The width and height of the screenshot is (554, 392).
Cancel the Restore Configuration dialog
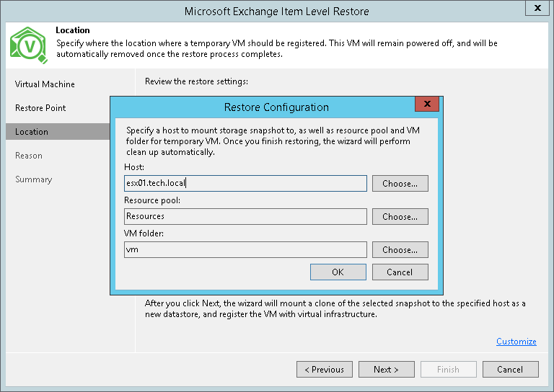click(x=400, y=272)
